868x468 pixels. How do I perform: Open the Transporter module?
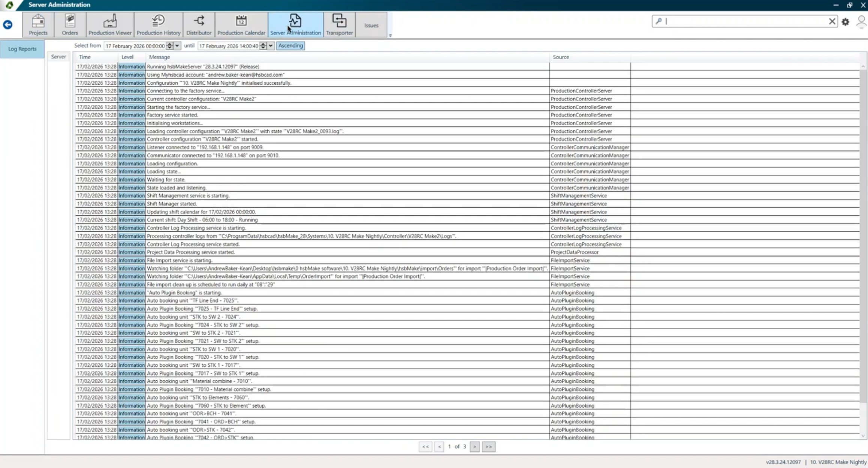pyautogui.click(x=339, y=25)
